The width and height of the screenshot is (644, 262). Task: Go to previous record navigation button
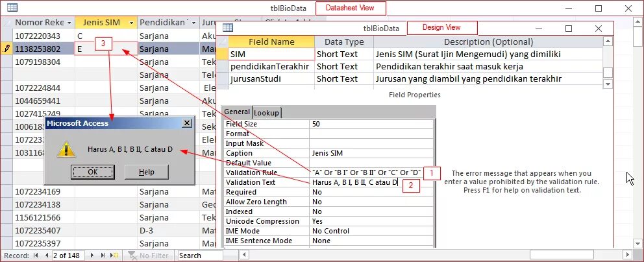[46, 256]
